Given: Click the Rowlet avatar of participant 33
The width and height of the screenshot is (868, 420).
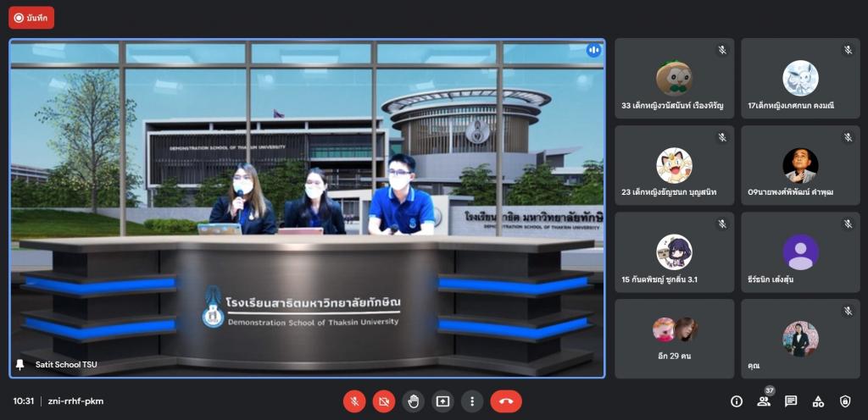Looking at the screenshot, I should point(674,78).
